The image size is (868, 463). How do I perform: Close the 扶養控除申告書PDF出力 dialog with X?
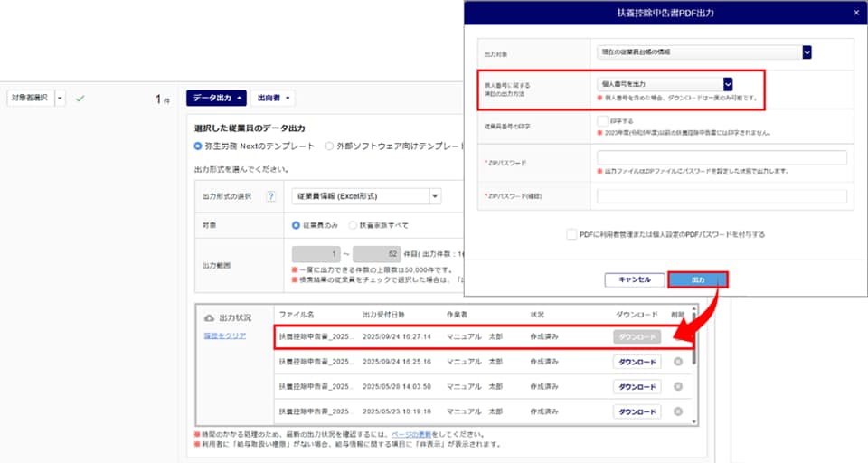pos(856,12)
